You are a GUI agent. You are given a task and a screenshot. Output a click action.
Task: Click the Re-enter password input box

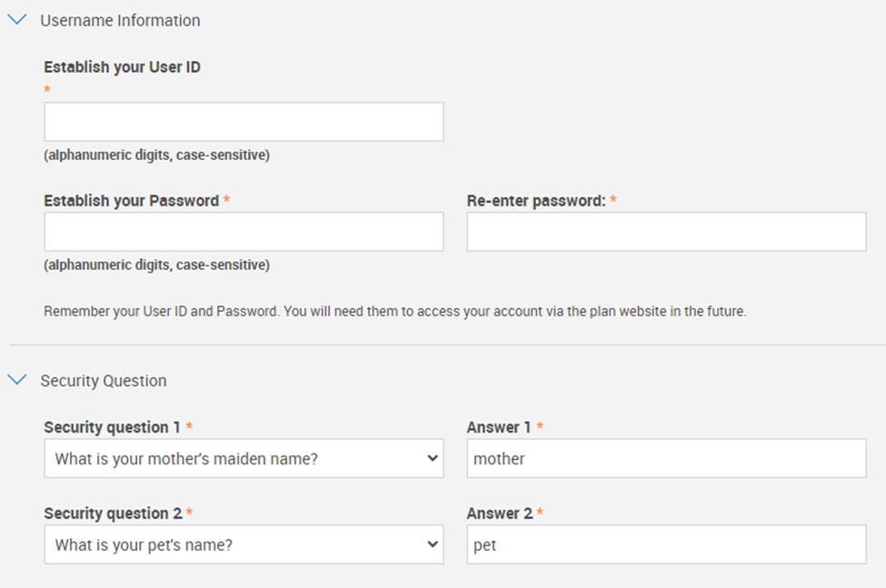click(666, 232)
